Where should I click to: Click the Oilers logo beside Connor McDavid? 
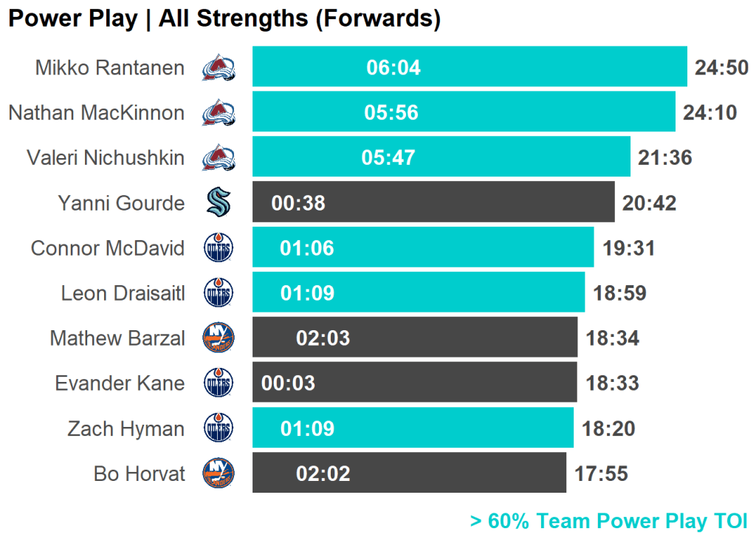click(219, 248)
